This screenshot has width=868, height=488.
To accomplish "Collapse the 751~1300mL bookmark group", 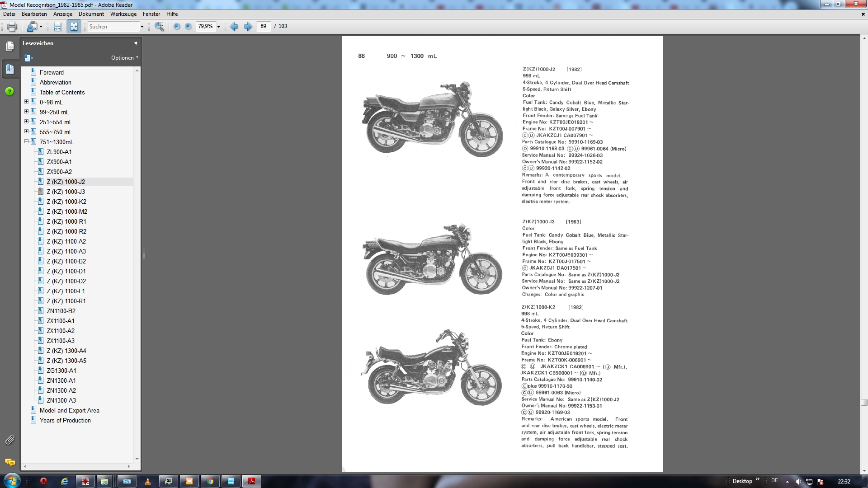I will (26, 142).
